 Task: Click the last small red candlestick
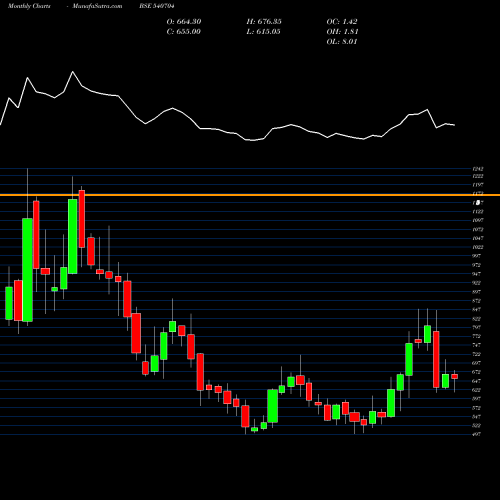point(455,376)
